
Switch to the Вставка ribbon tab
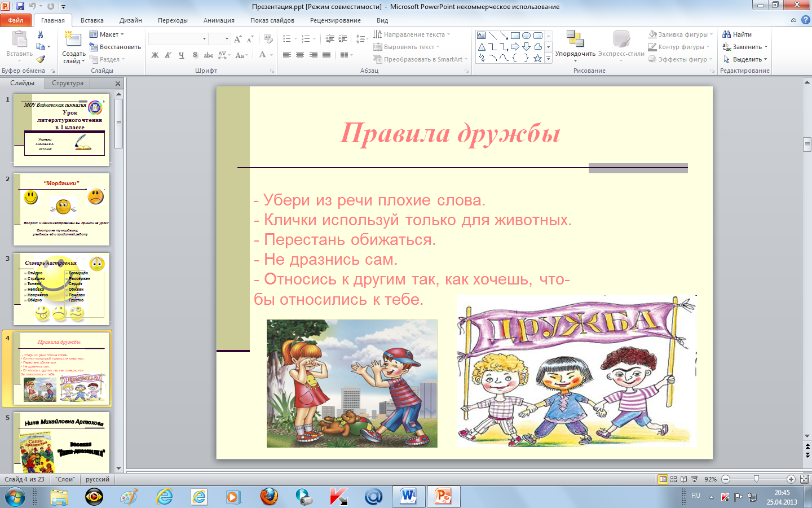pyautogui.click(x=92, y=20)
